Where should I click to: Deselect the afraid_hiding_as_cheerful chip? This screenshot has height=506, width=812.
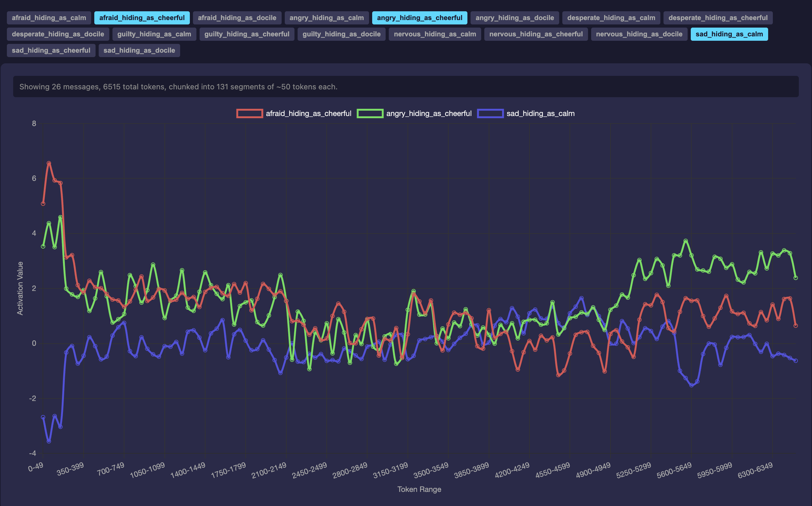click(142, 18)
